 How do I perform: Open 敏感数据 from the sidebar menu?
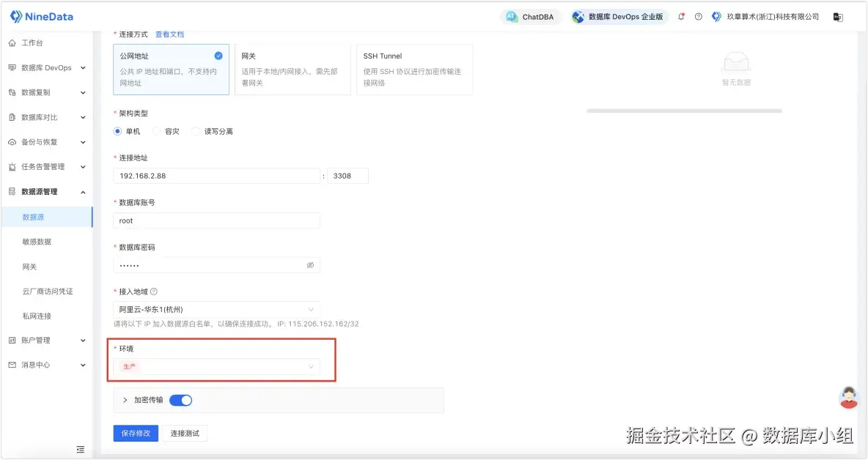(x=36, y=242)
